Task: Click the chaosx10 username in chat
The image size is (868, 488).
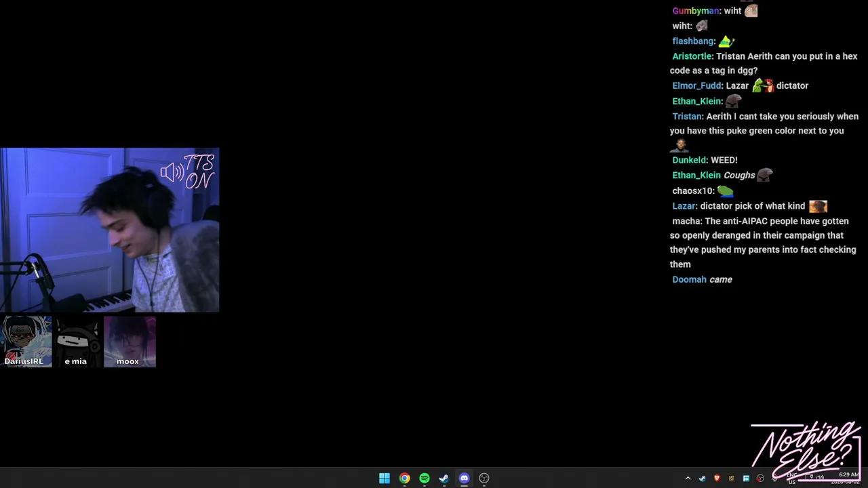Action: point(692,191)
